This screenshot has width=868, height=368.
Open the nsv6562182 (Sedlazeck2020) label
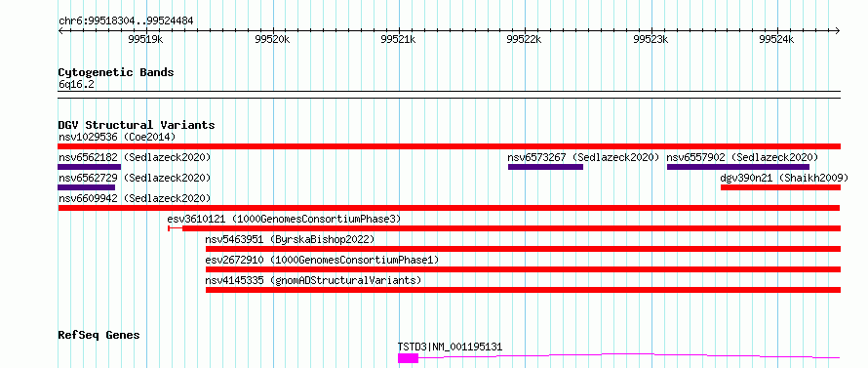tap(135, 157)
